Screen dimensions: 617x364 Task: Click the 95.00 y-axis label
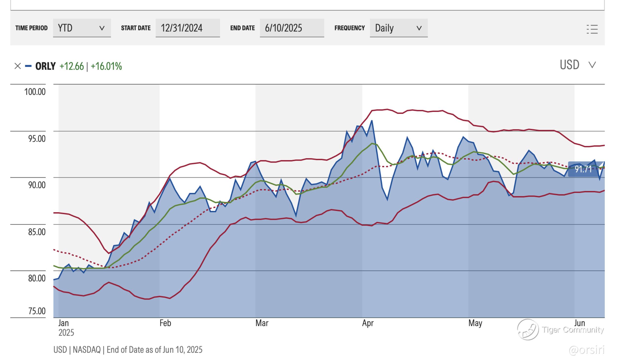[37, 138]
